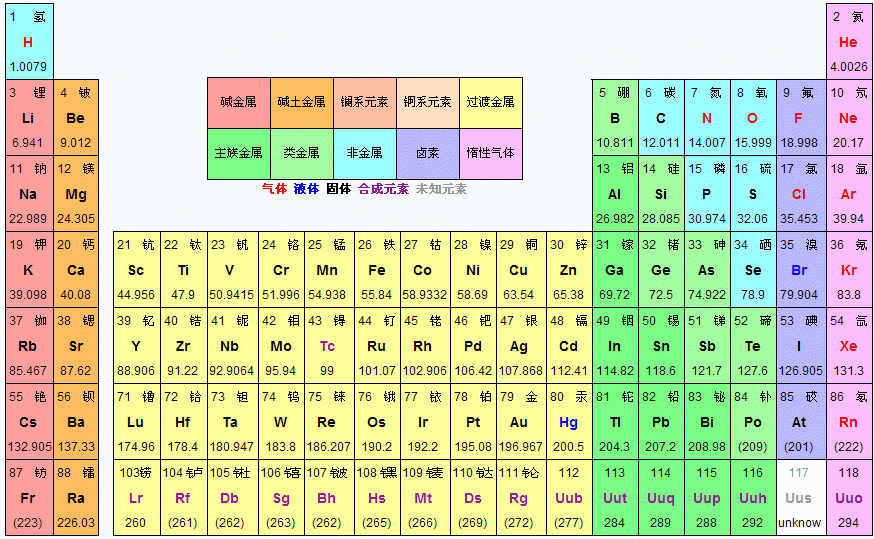Select the sodium Na cell
This screenshot has width=874, height=539.
[x=30, y=193]
